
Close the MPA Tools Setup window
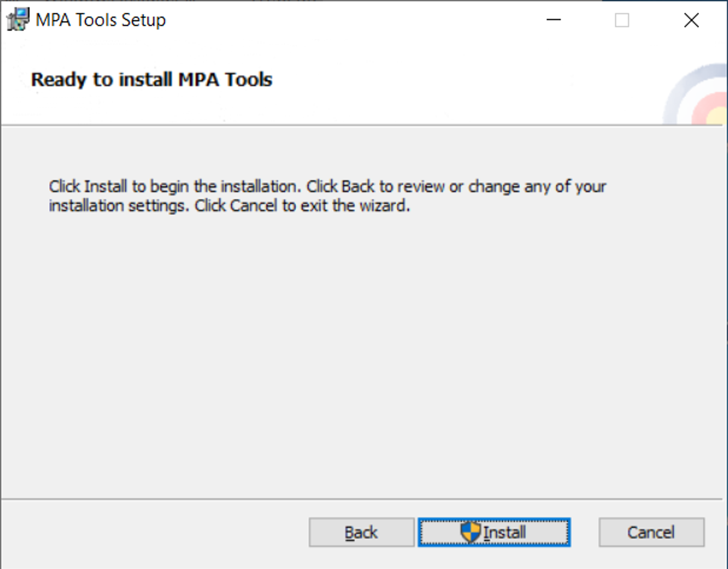click(x=691, y=20)
